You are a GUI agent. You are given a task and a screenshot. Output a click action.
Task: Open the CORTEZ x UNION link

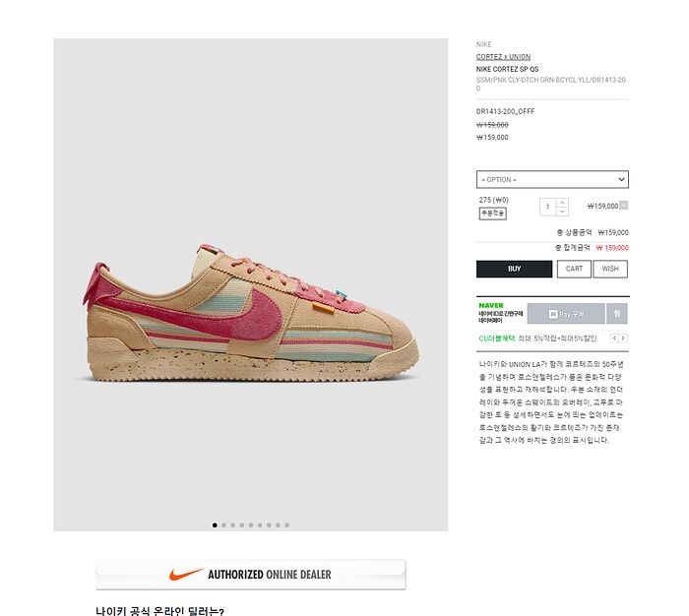pos(503,57)
